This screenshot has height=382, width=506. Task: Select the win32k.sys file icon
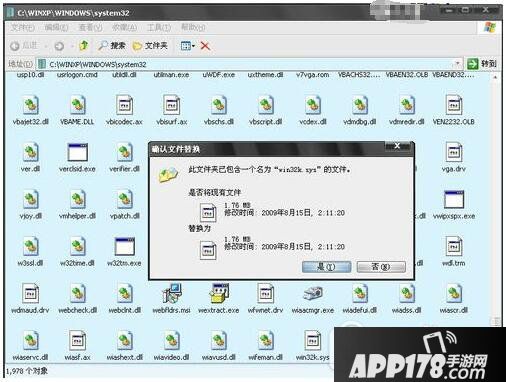click(313, 340)
